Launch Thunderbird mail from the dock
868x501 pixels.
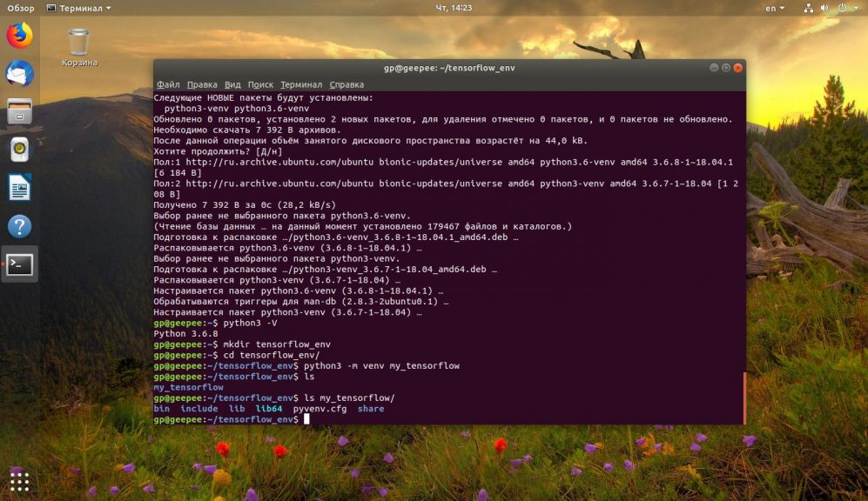tap(19, 74)
